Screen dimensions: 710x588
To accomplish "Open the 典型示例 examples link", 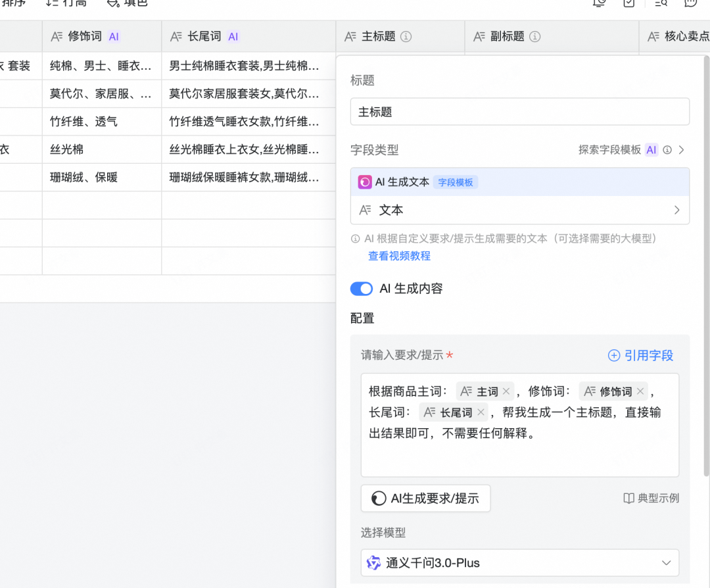I will [651, 499].
